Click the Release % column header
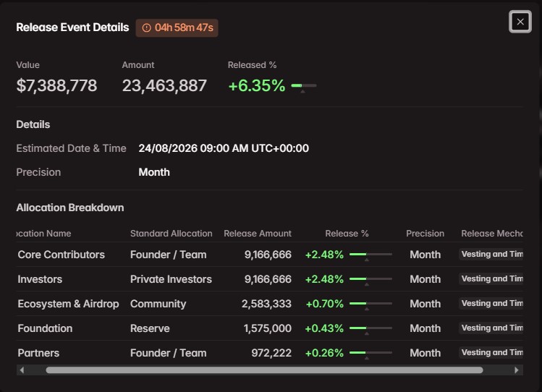 click(x=347, y=234)
